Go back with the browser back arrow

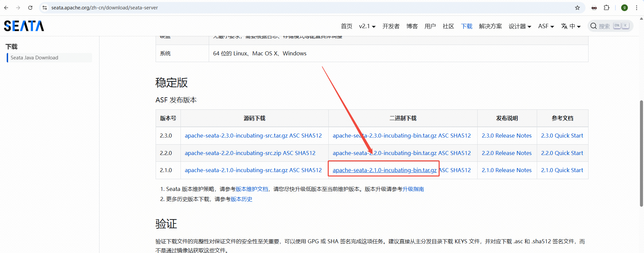point(6,8)
